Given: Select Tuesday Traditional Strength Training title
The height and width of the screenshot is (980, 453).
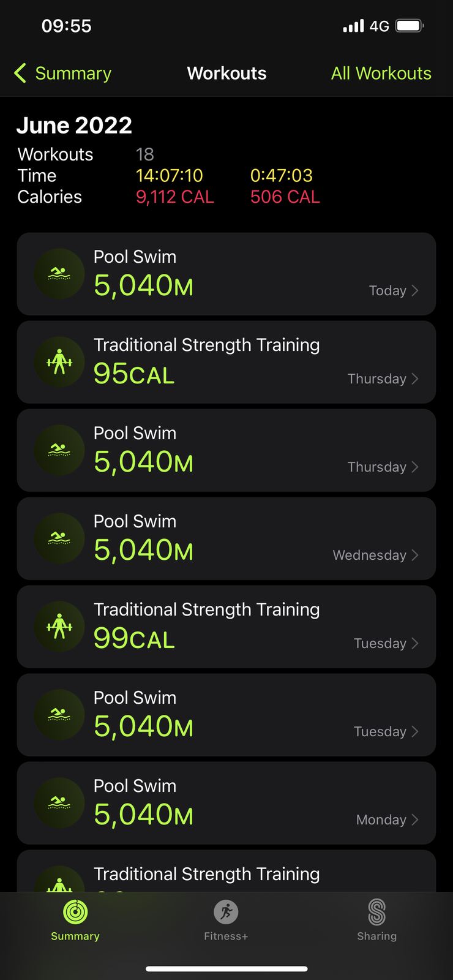Looking at the screenshot, I should [x=206, y=609].
